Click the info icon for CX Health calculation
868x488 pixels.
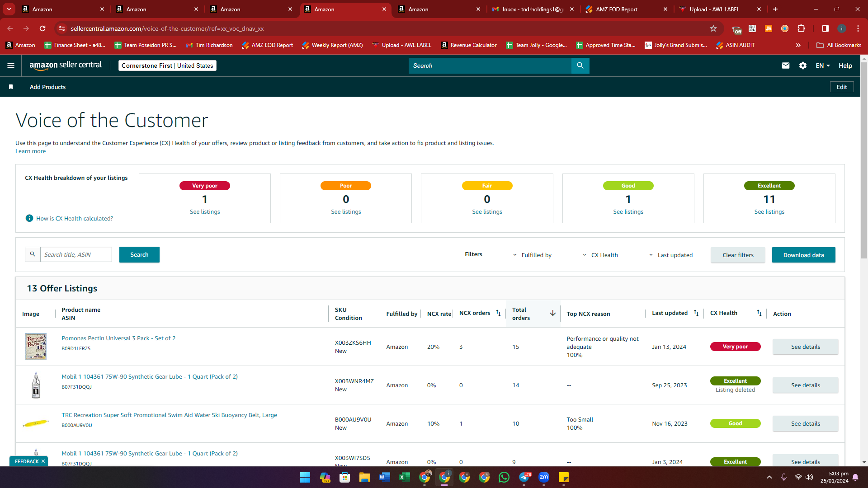click(29, 218)
